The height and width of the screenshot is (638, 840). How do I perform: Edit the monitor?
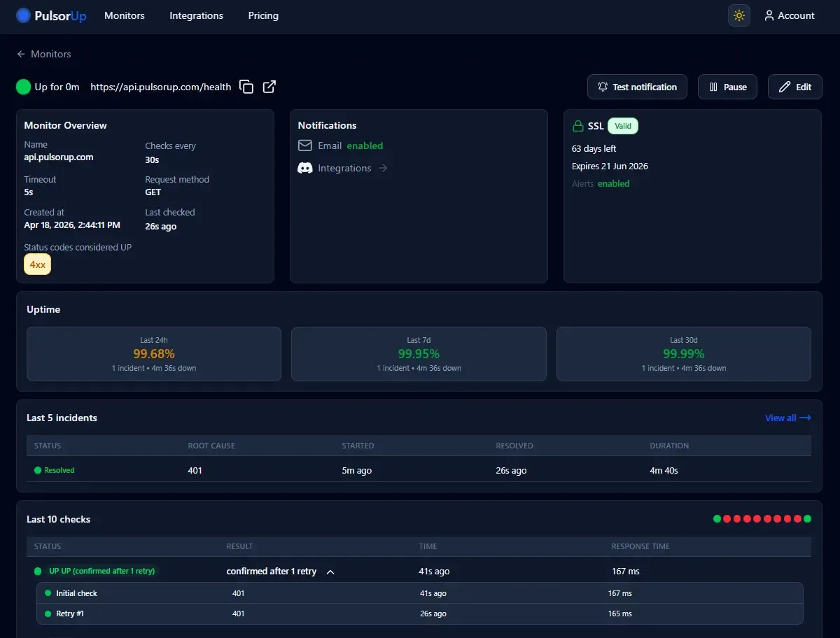(795, 87)
